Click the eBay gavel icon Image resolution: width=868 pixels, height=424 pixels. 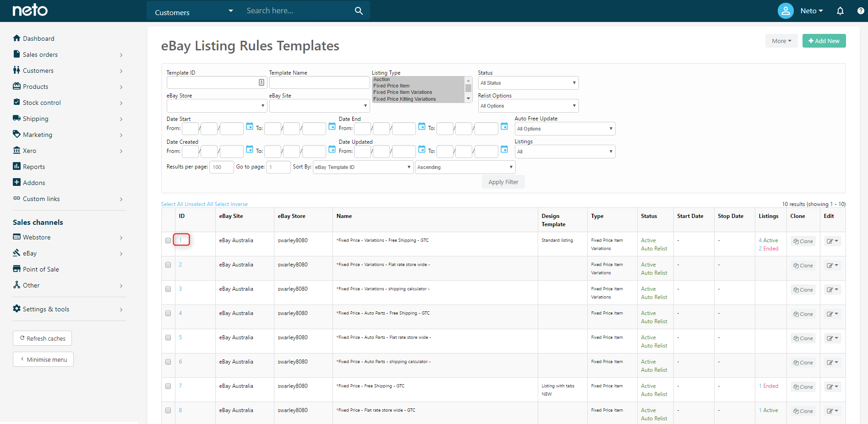click(17, 253)
